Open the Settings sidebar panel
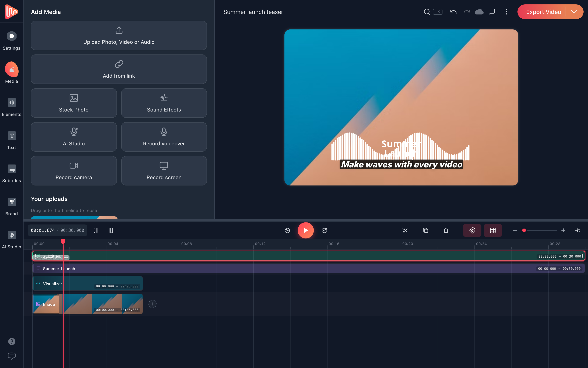The width and height of the screenshot is (588, 368). (x=11, y=40)
